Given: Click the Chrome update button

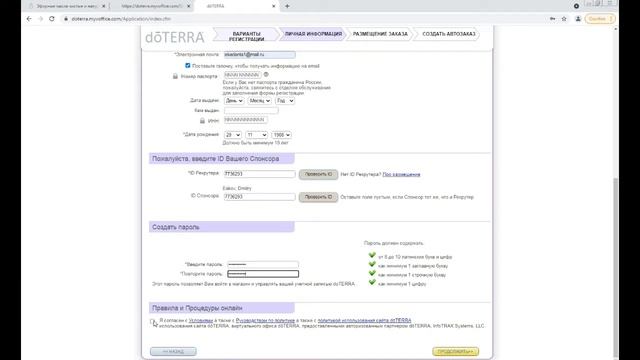Looking at the screenshot, I should (x=600, y=19).
